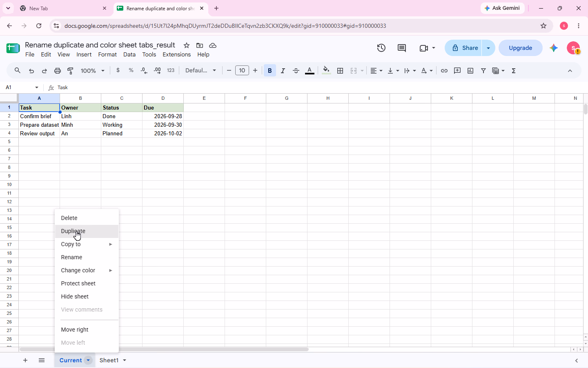The image size is (588, 368).
Task: Open the functions sigma icon
Action: click(514, 71)
